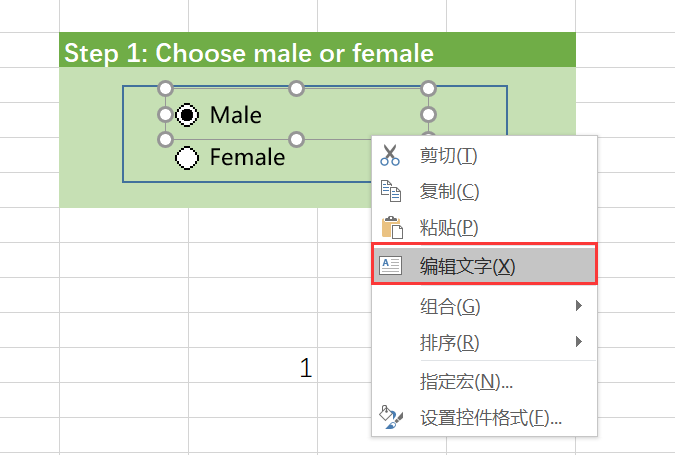The width and height of the screenshot is (675, 455).
Task: Click the bottom-middle resize handle of the selection
Action: 297,139
